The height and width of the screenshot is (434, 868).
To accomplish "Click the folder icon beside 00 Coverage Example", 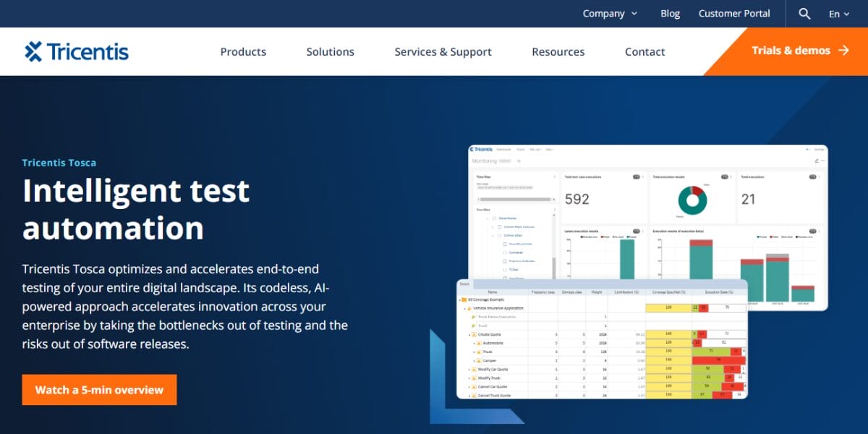I will [464, 300].
